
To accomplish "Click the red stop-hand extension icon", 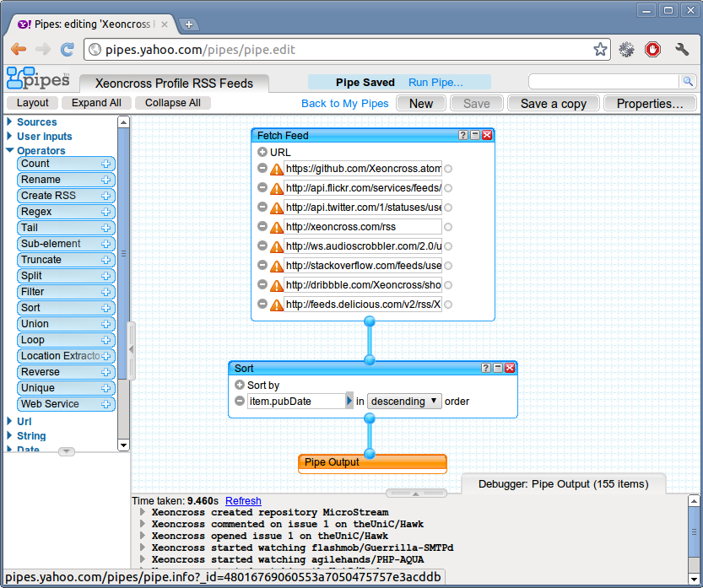I will [x=653, y=49].
